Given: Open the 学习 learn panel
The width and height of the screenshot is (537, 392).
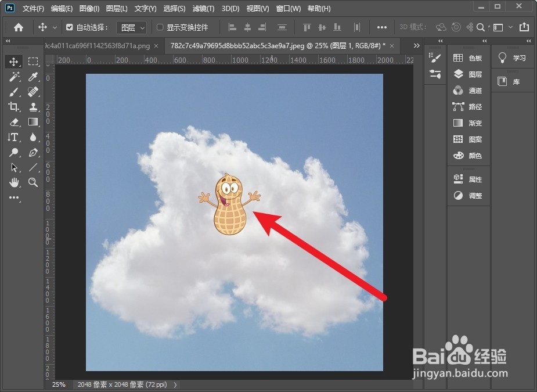Looking at the screenshot, I should [513, 58].
